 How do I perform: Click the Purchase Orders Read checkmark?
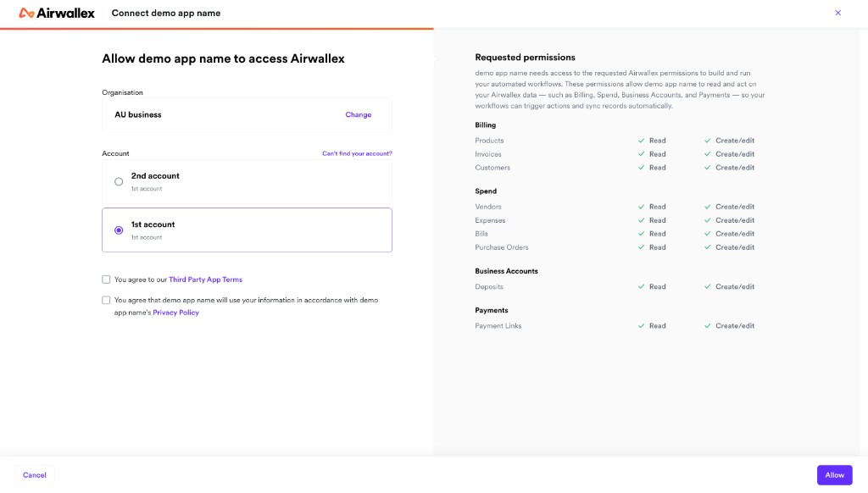coord(641,247)
